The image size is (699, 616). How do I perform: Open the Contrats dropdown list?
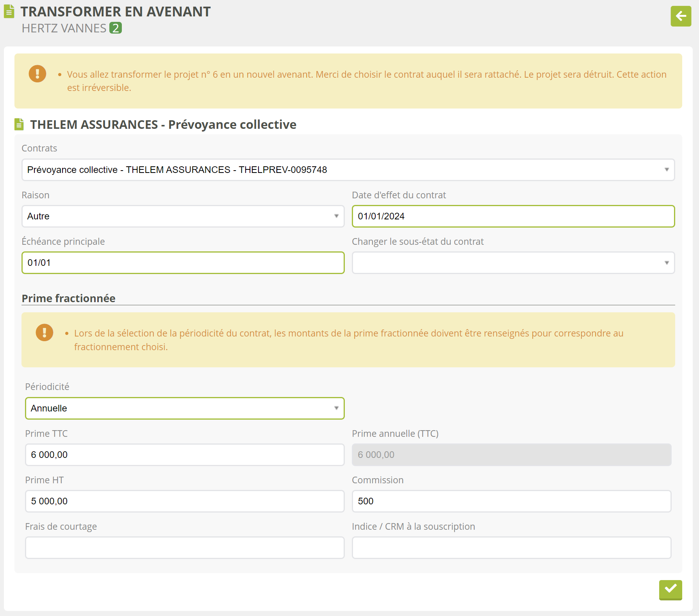(348, 170)
